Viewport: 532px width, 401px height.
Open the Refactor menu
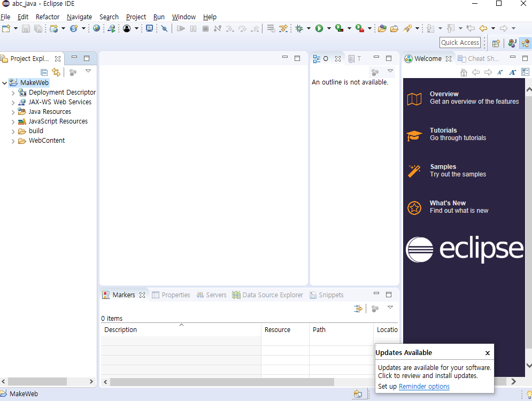click(x=48, y=17)
